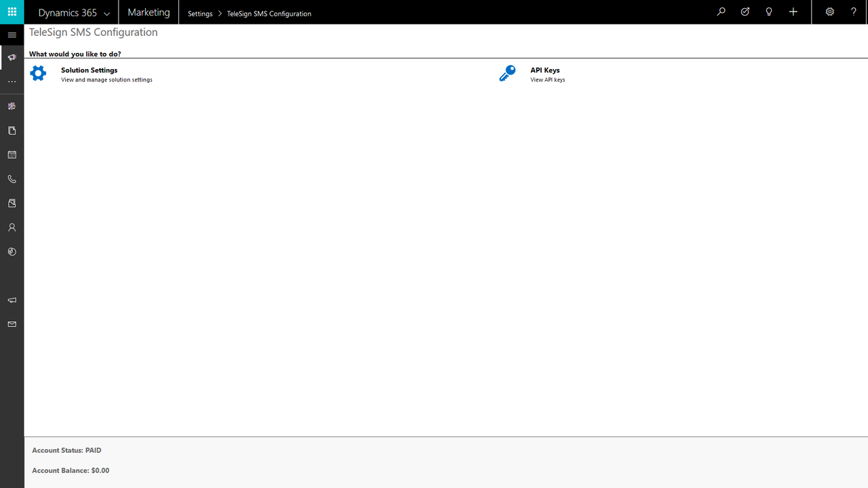Click the ellipsis more sidebar icon

coord(12,81)
